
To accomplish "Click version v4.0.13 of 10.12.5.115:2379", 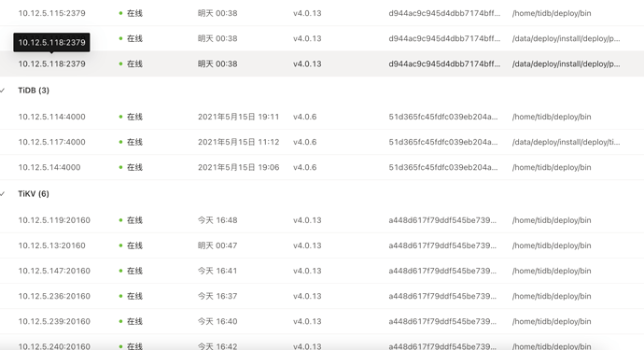I will (x=307, y=13).
